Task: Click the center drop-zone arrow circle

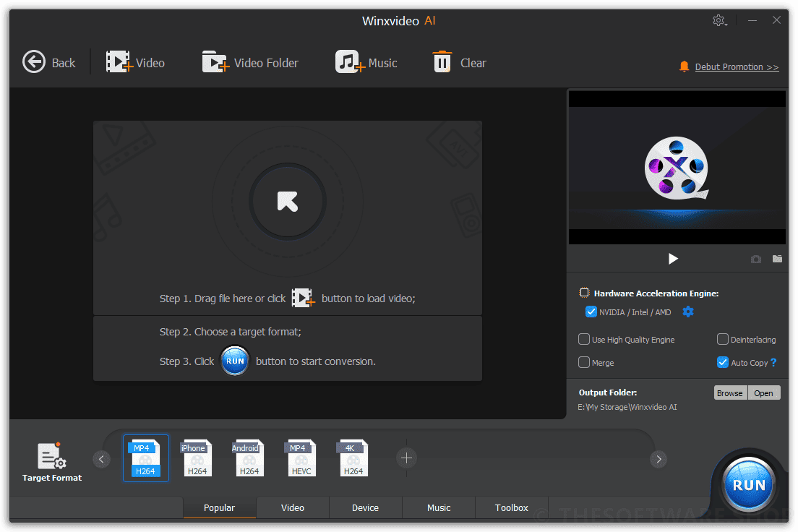Action: coord(288,202)
